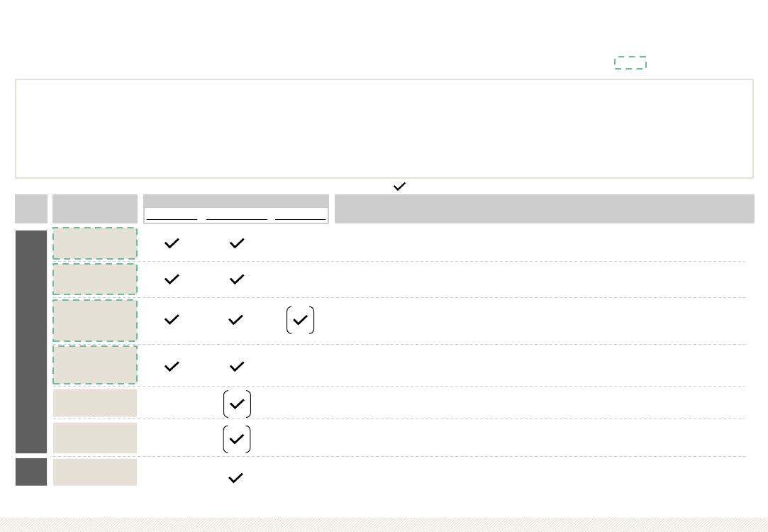Expand the small dark gray sidebar block
768x532 pixels.
click(31, 472)
